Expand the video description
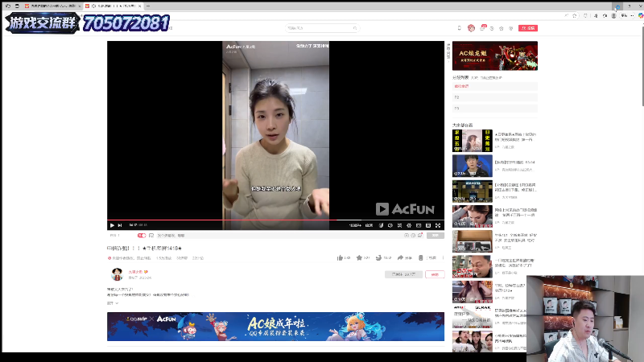This screenshot has height=362, width=644. pos(113,303)
